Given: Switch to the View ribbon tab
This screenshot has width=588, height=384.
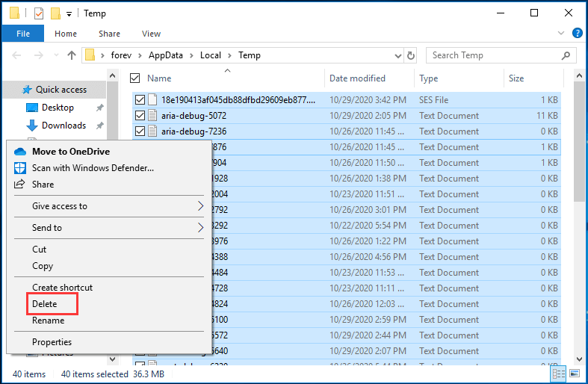Looking at the screenshot, I should [x=151, y=34].
